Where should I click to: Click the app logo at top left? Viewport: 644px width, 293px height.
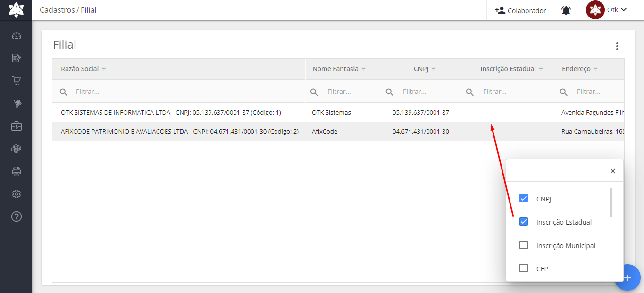(16, 10)
